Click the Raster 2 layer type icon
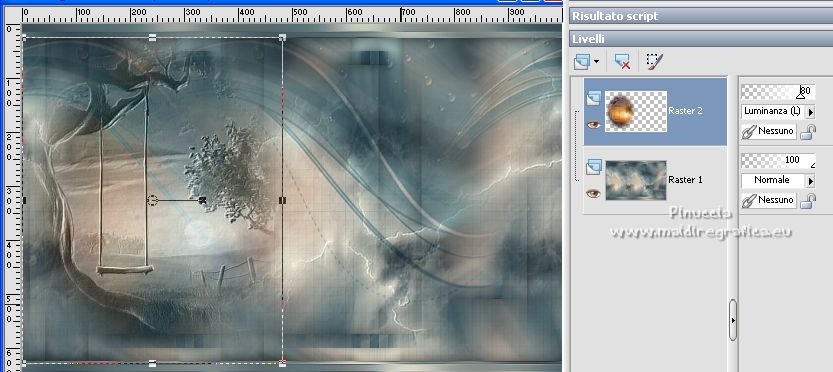 point(593,98)
